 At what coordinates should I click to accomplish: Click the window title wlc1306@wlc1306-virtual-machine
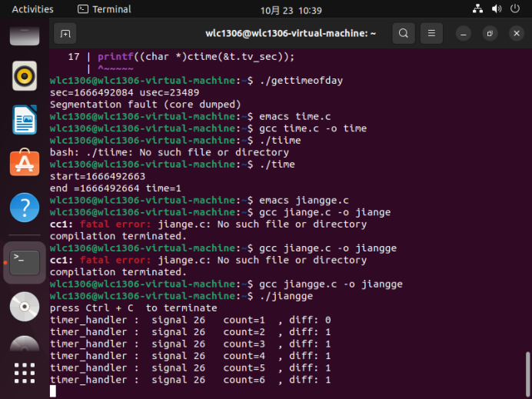click(x=291, y=33)
